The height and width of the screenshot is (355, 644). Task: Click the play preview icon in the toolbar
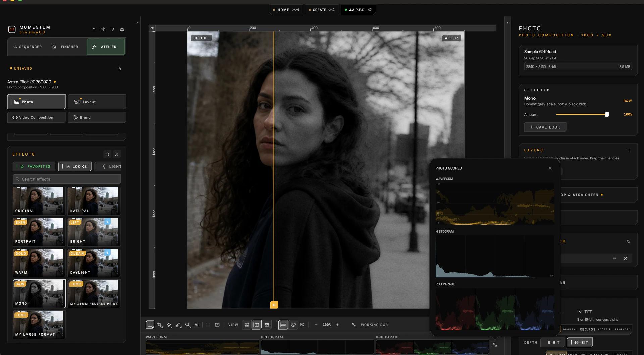pos(217,325)
